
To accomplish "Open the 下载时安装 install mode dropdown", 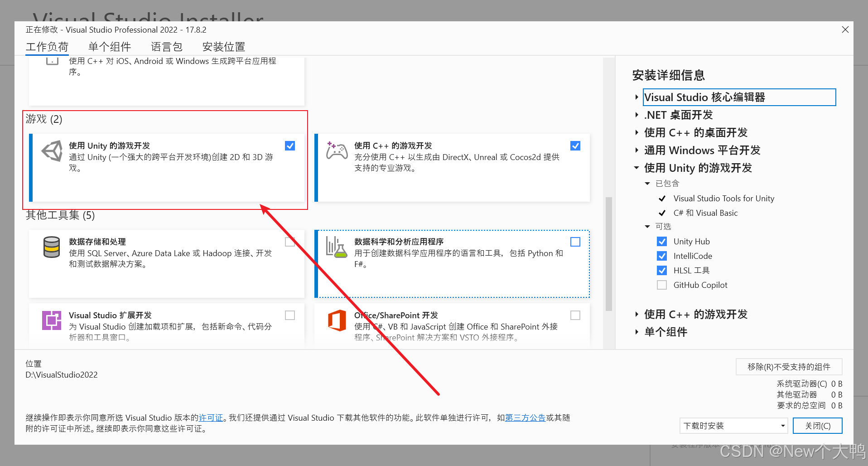I will coord(734,426).
